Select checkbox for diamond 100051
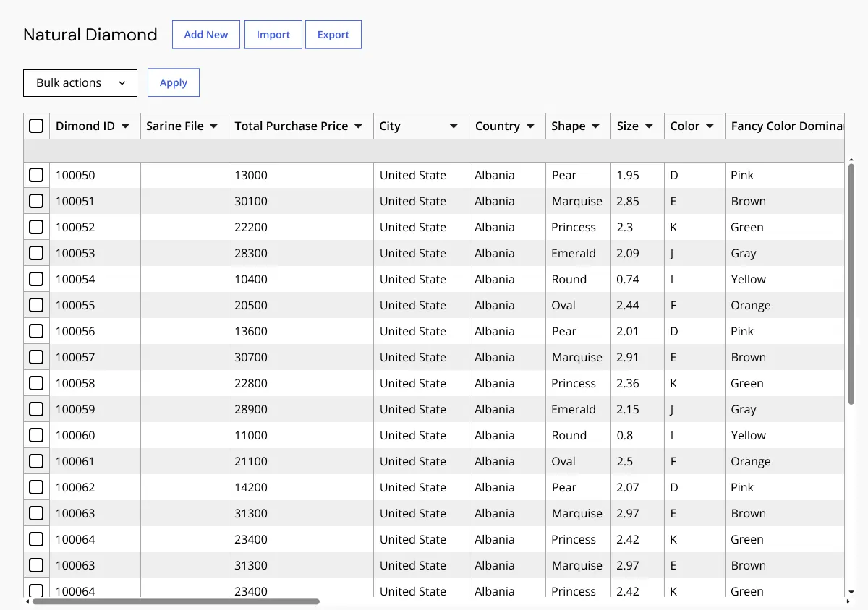Image resolution: width=868 pixels, height=610 pixels. point(36,201)
